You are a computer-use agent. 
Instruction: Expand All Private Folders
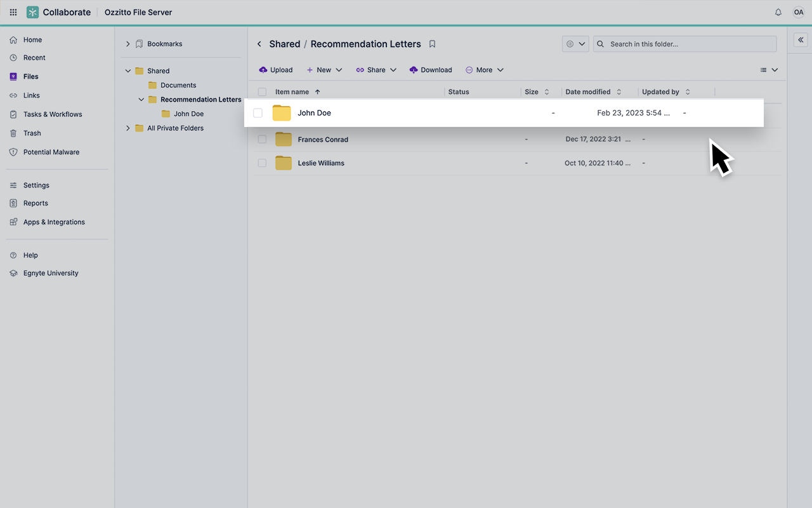tap(128, 128)
